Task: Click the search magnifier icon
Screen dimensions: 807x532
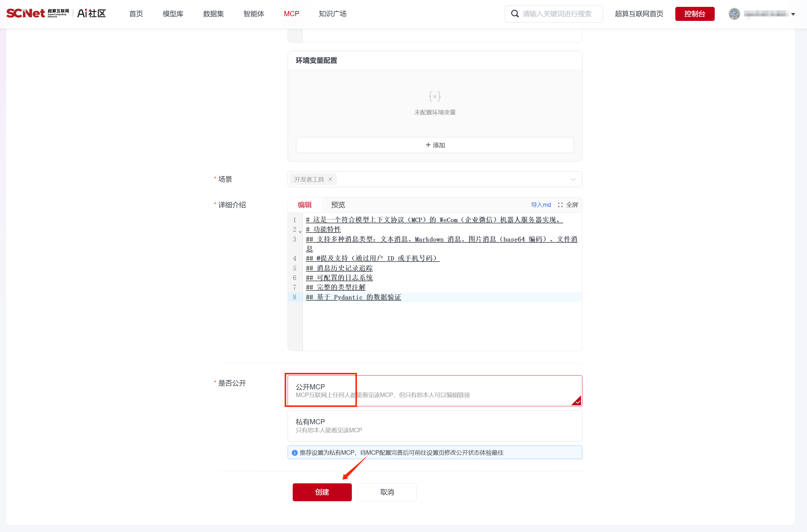Action: pos(515,13)
